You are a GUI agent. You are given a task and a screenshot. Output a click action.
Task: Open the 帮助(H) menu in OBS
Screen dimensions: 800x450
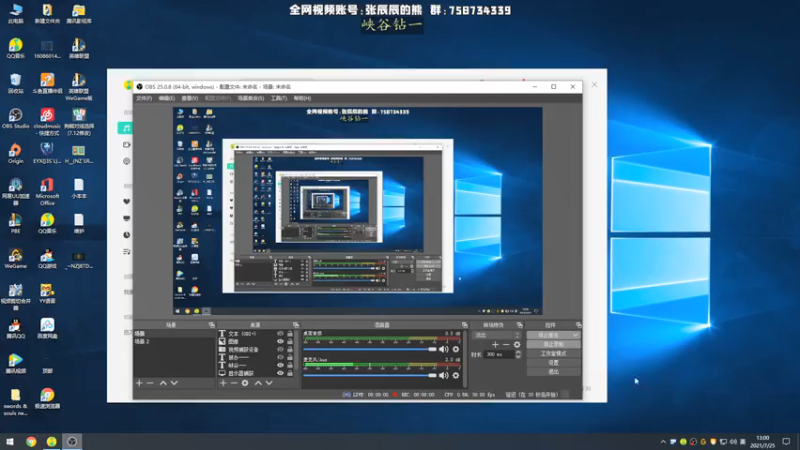point(302,98)
